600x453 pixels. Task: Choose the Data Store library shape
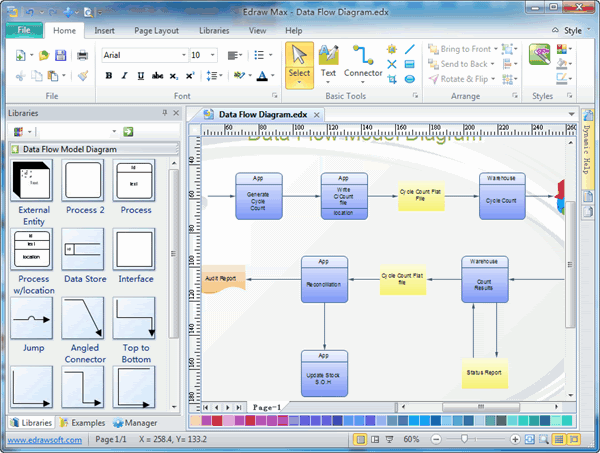[x=83, y=249]
